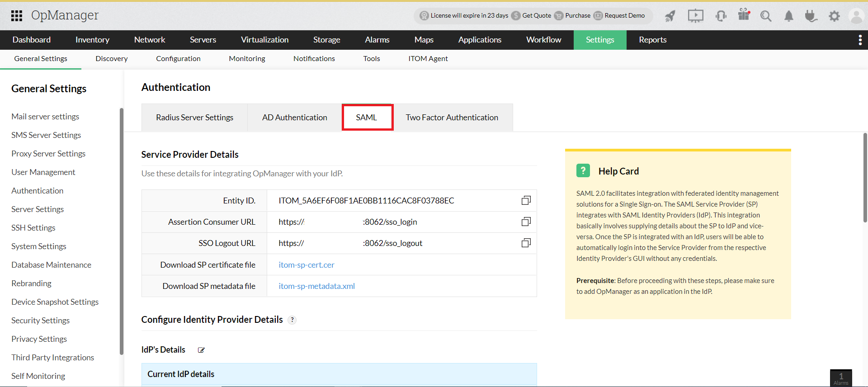The width and height of the screenshot is (868, 387).
Task: Click the main page vertical scrollbar
Action: click(865, 178)
